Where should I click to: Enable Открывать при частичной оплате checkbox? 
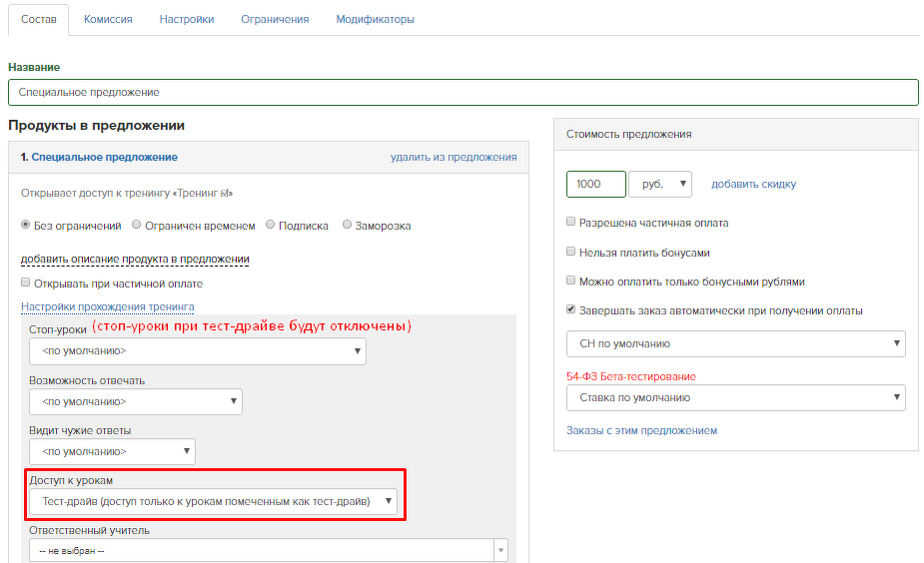click(25, 282)
